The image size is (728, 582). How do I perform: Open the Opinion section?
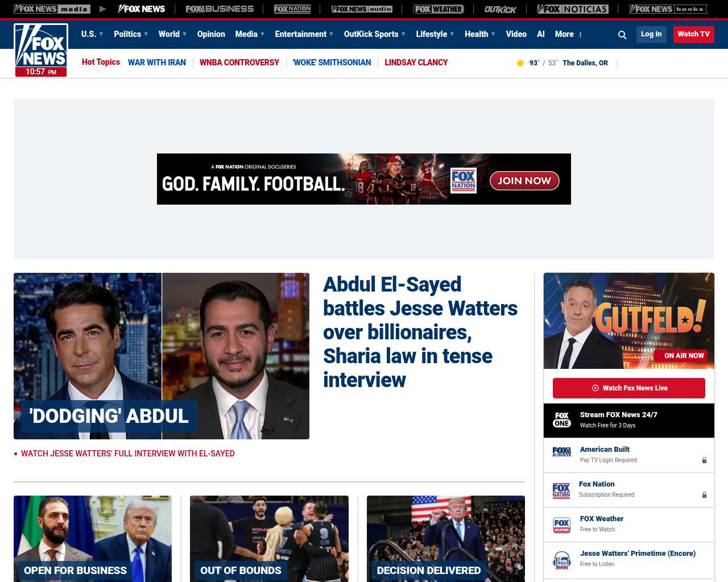coord(211,34)
